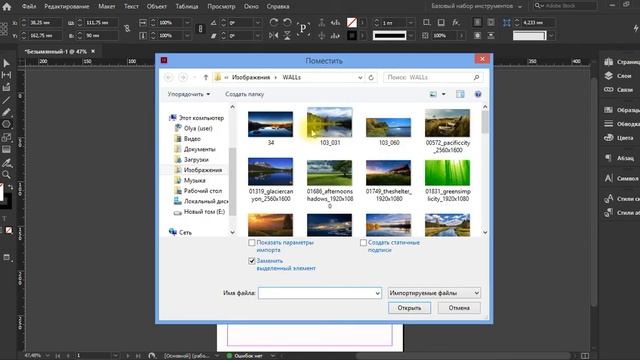Image resolution: width=640 pixels, height=360 pixels.
Task: Refresh the WALLs folder listing
Action: (371, 77)
